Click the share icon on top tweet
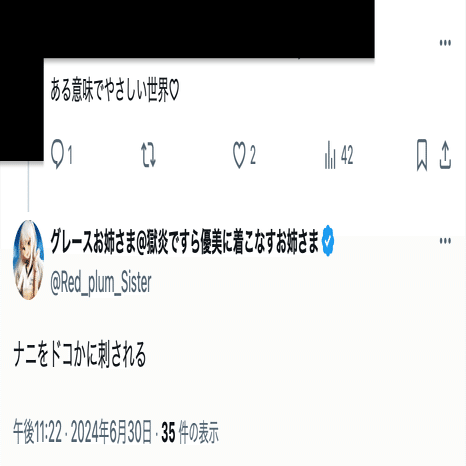466x466 pixels. (445, 155)
